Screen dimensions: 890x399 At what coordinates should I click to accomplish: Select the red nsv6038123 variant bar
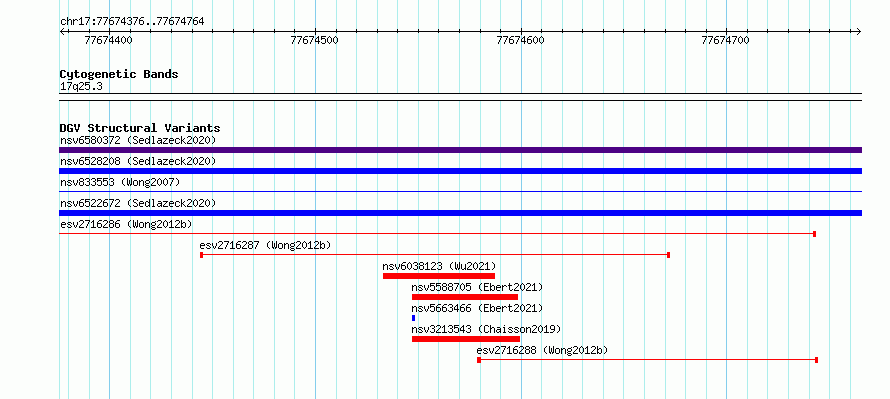point(439,276)
